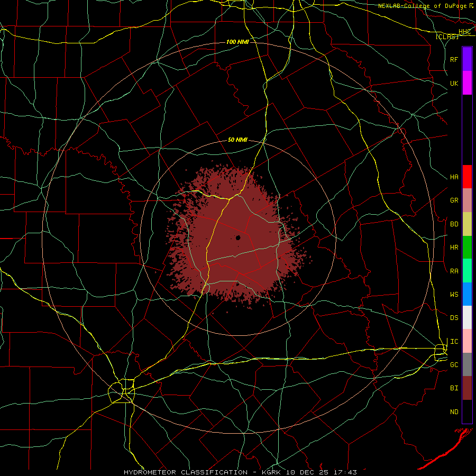Click the IC light pink legend swatch
The width and height of the screenshot is (476, 476).
pyautogui.click(x=467, y=341)
